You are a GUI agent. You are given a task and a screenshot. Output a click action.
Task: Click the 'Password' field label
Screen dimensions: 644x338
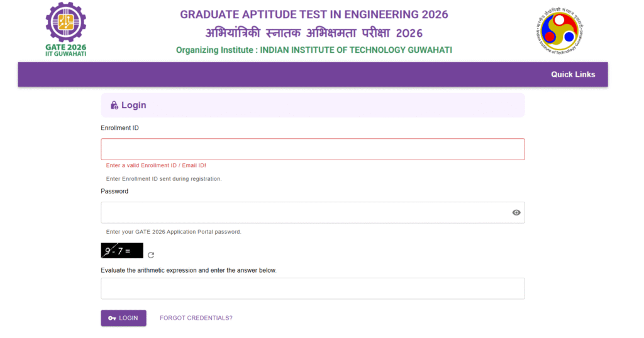click(114, 191)
